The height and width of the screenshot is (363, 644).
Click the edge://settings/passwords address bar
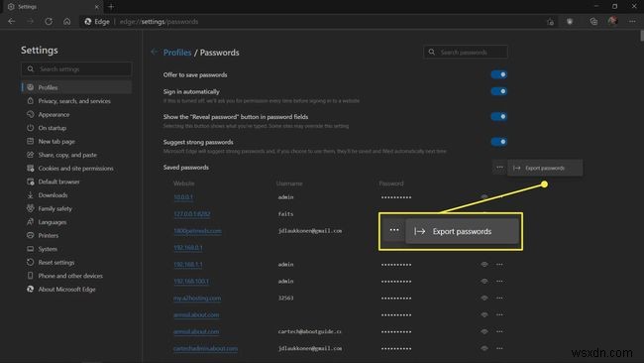click(159, 22)
